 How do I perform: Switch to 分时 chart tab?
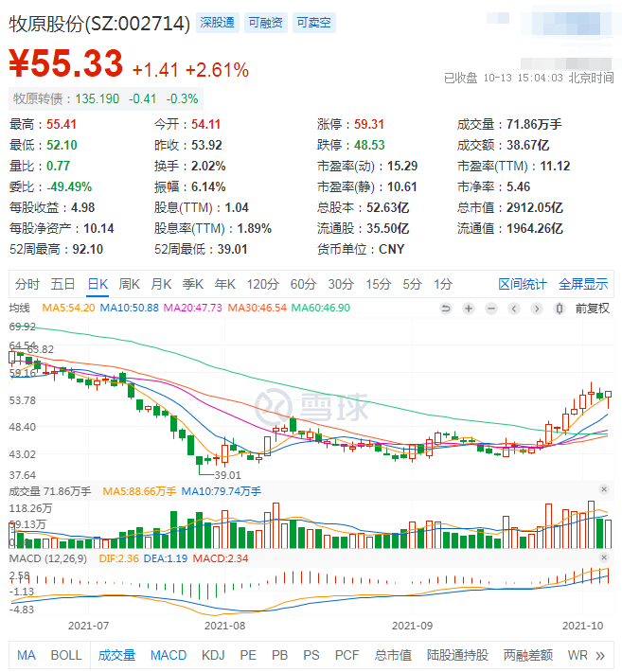point(27,284)
